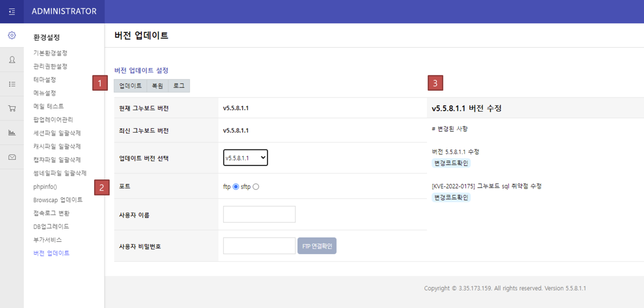
Task: Click the FTP 연결확인 button
Action: pyautogui.click(x=317, y=246)
